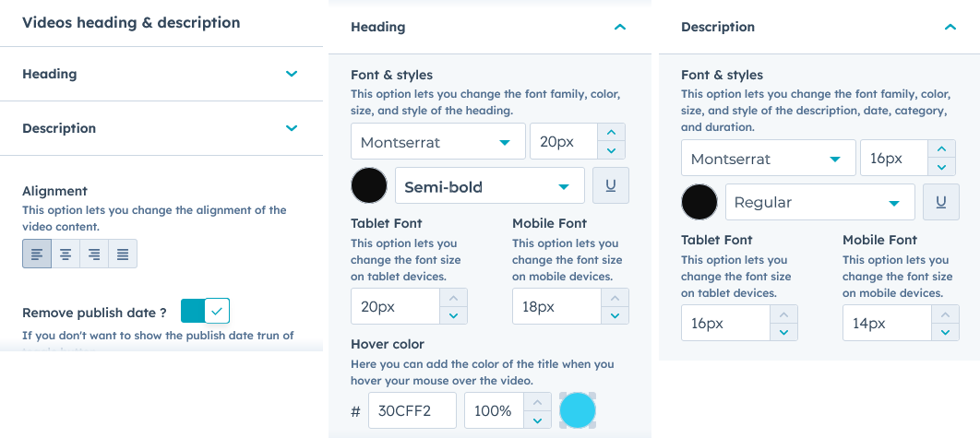Click the hover color hex field 30CFF2

[x=412, y=410]
